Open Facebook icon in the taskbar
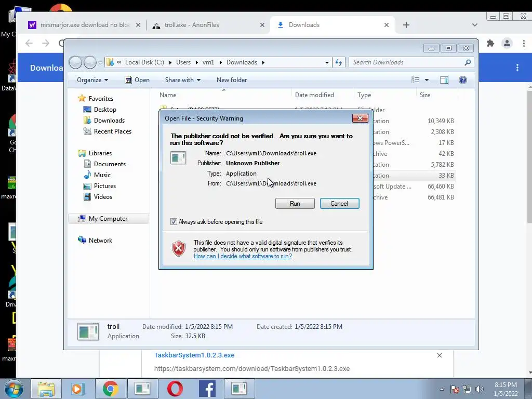The height and width of the screenshot is (399, 532). [x=207, y=389]
